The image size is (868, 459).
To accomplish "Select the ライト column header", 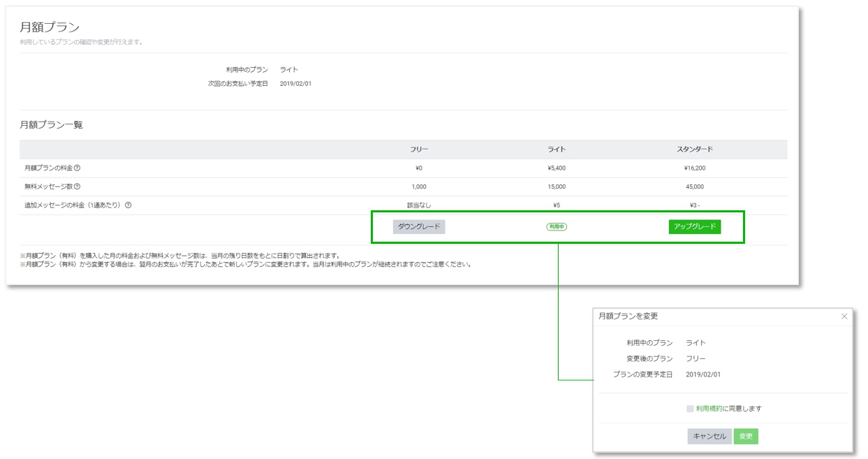I will (557, 150).
